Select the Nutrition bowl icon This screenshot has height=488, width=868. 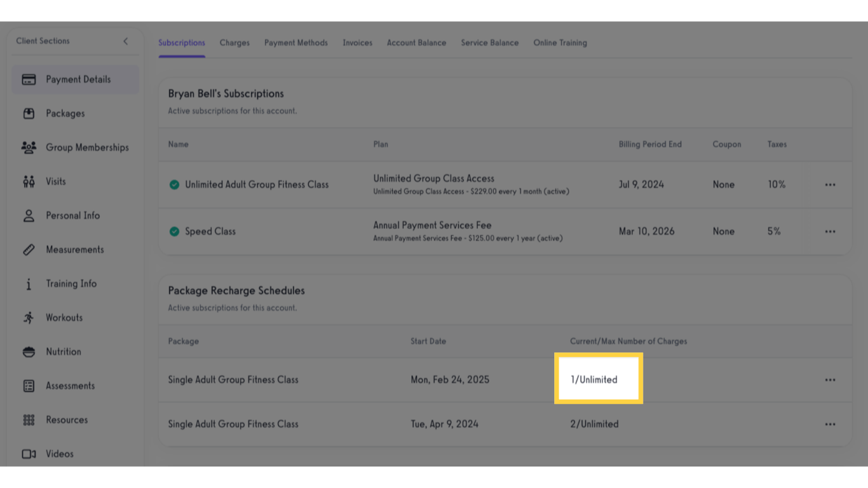[30, 351]
